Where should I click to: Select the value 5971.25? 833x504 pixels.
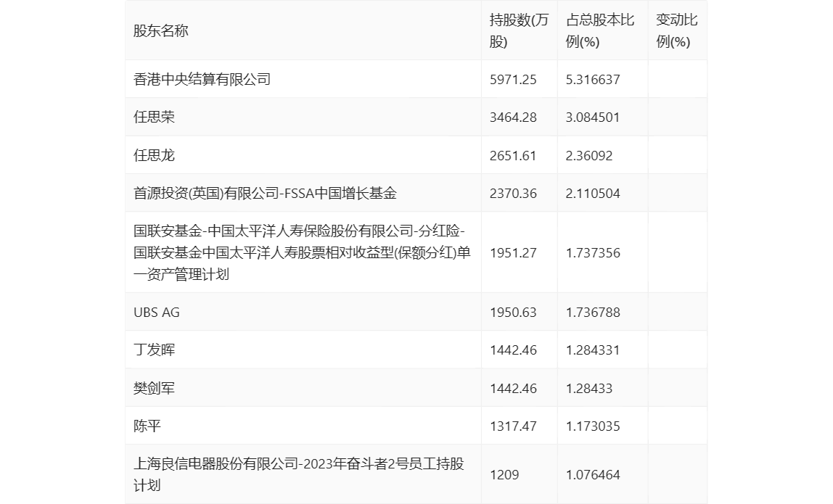coord(513,80)
